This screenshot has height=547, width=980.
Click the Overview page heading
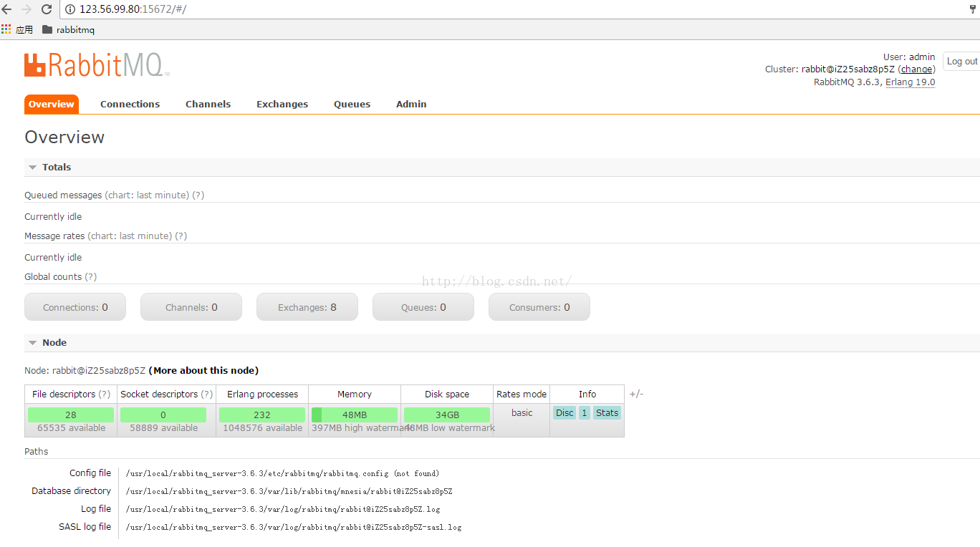pyautogui.click(x=64, y=137)
